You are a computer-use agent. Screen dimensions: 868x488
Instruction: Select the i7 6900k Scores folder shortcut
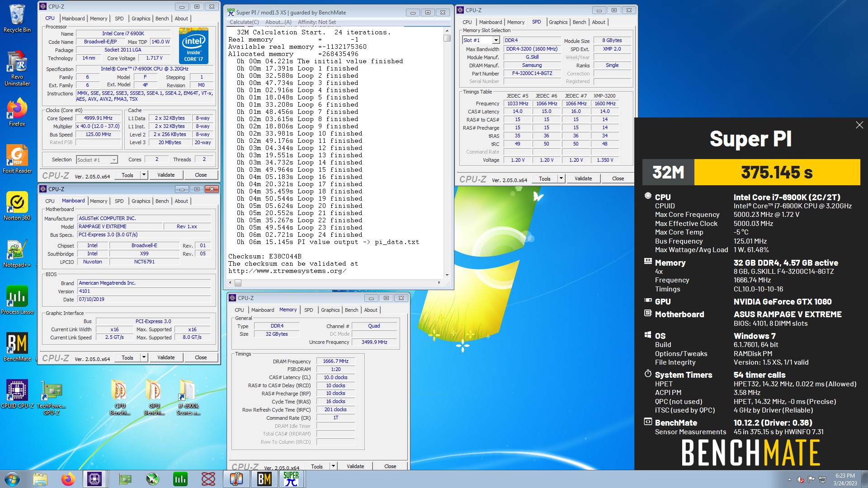pos(188,398)
